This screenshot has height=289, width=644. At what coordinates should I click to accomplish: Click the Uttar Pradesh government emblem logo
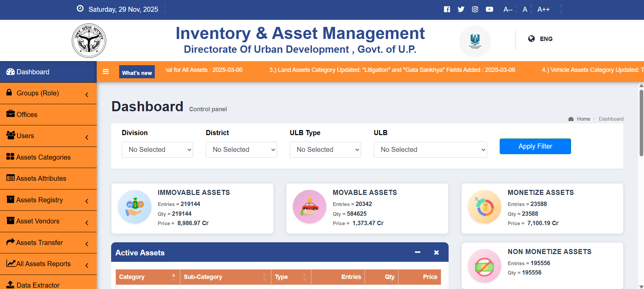tap(89, 41)
